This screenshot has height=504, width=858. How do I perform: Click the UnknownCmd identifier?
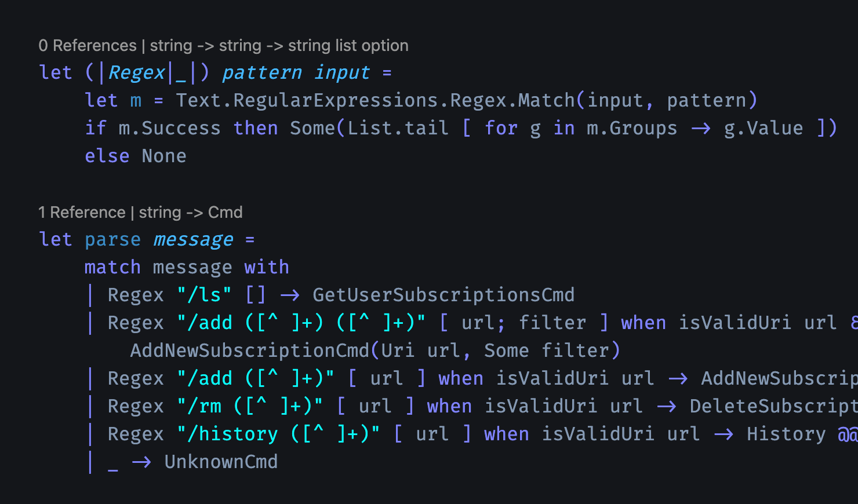(x=221, y=462)
